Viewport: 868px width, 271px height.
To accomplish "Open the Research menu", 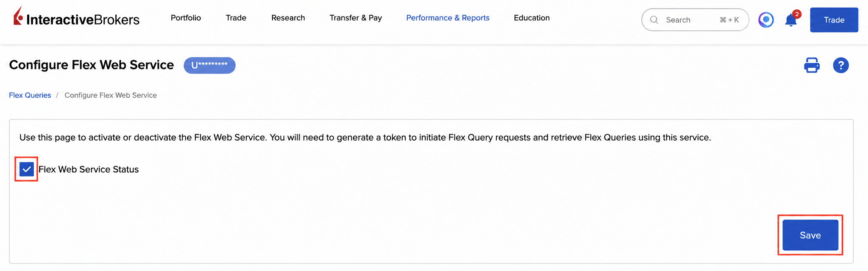I will [x=288, y=18].
